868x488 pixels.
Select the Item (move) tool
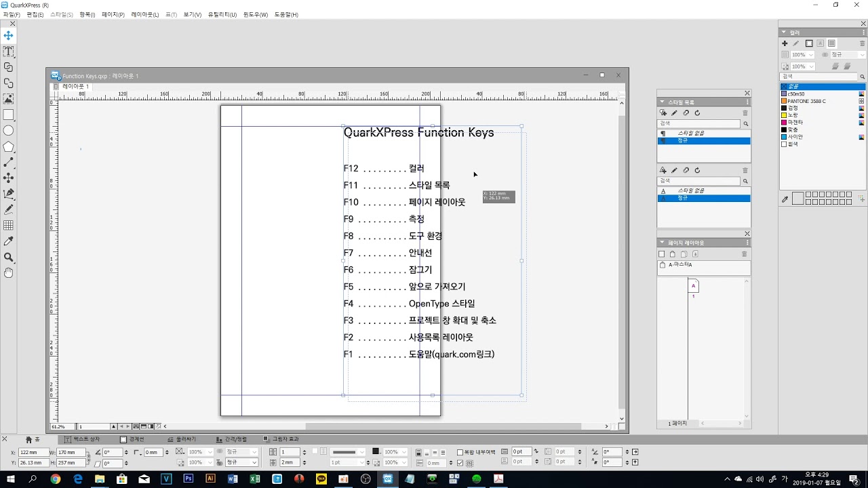tap(8, 35)
